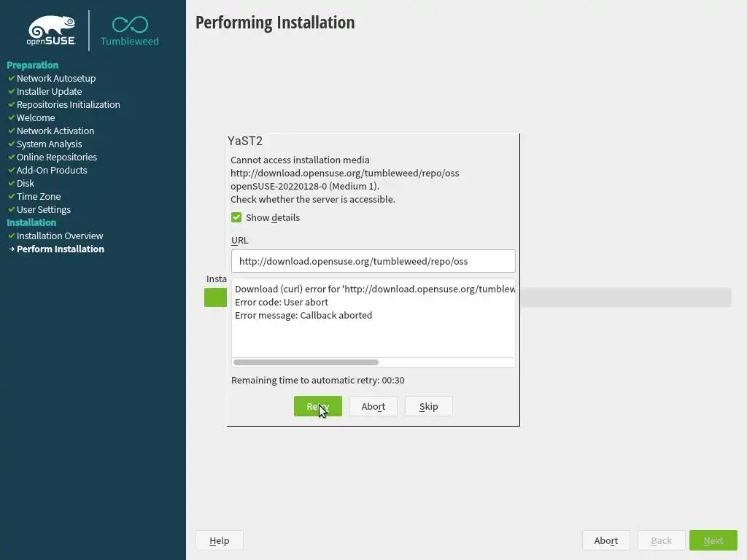The width and height of the screenshot is (747, 560).
Task: Click the 'Error code: User abort' line
Action: (x=282, y=302)
